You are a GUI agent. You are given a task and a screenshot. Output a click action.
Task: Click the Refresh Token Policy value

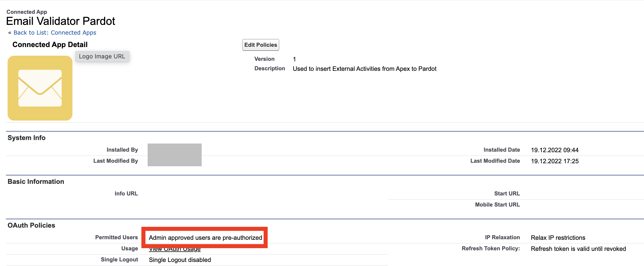click(x=578, y=249)
